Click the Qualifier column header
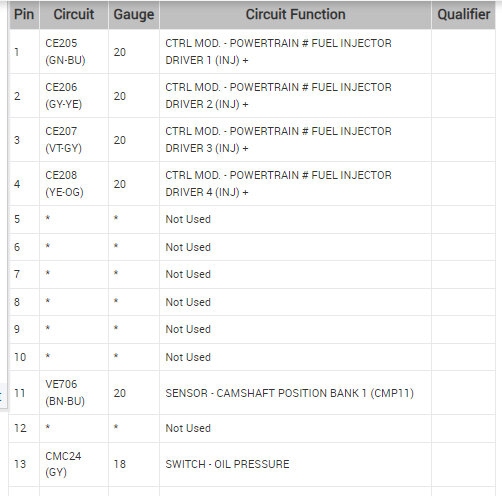This screenshot has width=502, height=496. click(x=463, y=15)
